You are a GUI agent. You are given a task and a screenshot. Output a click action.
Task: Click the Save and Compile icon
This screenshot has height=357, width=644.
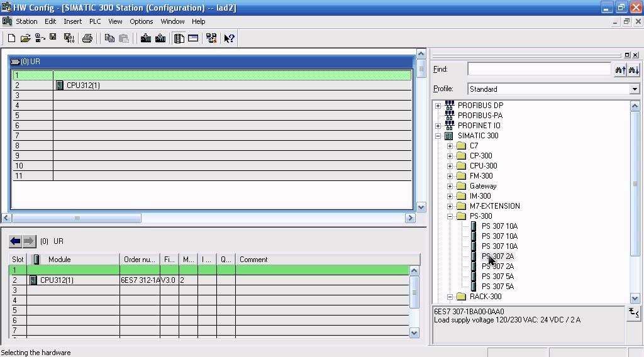click(x=69, y=38)
